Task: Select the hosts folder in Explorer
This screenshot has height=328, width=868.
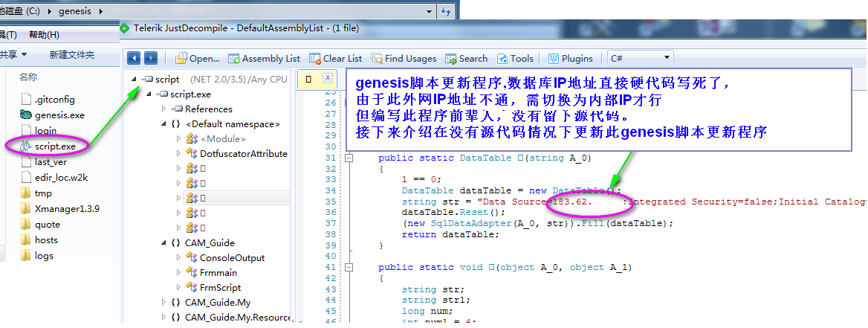Action: point(46,240)
